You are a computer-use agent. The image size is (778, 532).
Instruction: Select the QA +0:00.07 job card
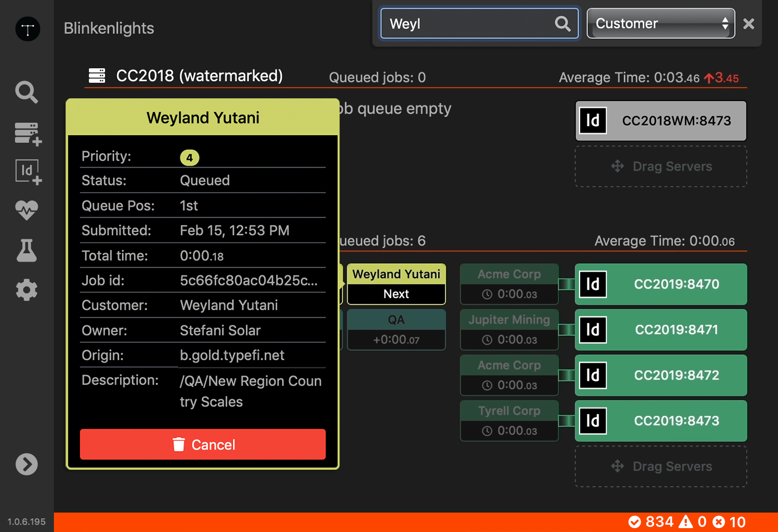coord(396,329)
